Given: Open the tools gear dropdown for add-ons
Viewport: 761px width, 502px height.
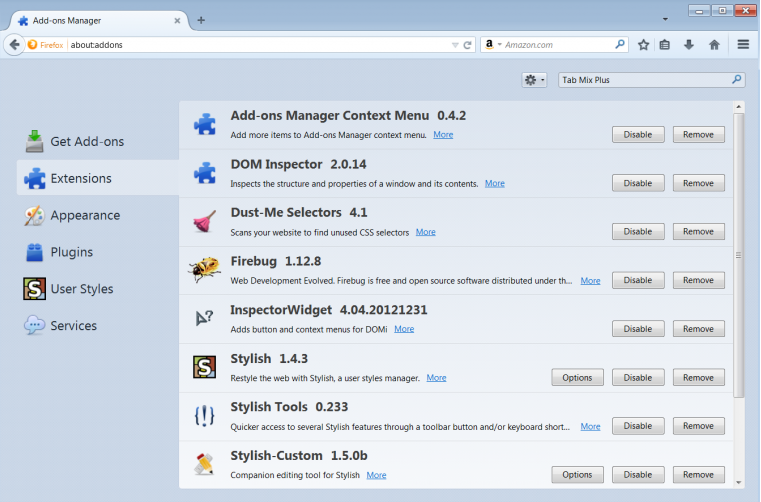Looking at the screenshot, I should pos(534,80).
